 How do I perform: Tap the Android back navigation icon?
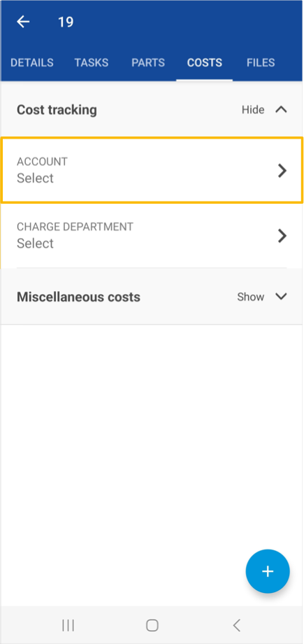coord(236,625)
